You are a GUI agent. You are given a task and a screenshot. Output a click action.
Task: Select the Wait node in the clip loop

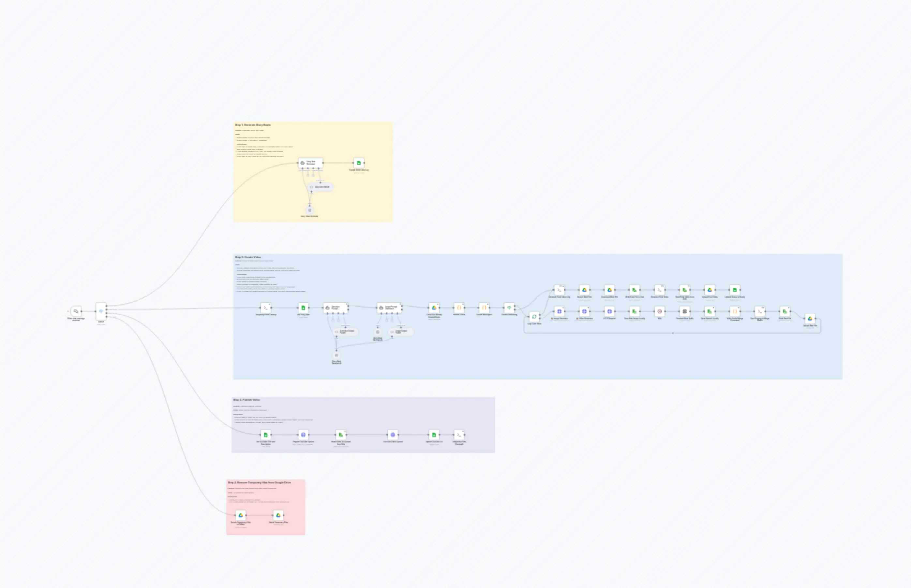coord(660,311)
